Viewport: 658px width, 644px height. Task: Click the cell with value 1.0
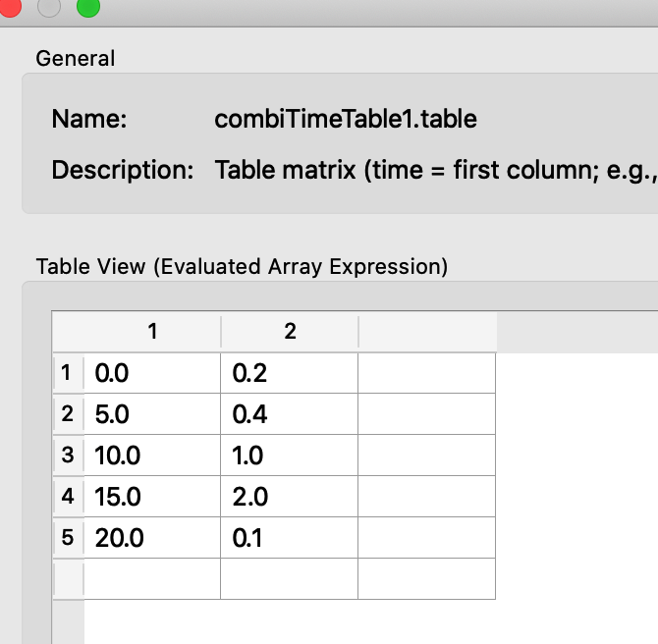(x=289, y=456)
